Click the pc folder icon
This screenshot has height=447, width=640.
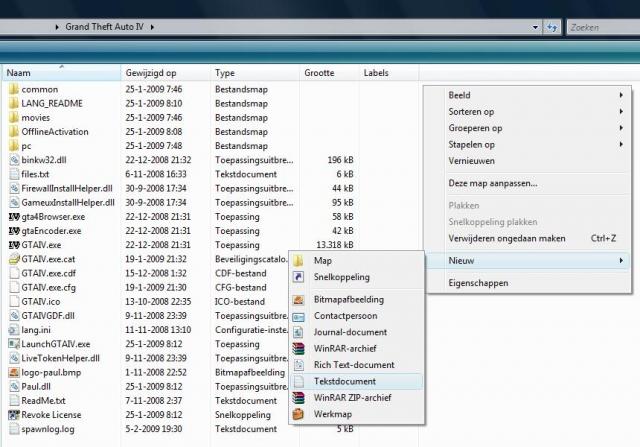(x=14, y=146)
